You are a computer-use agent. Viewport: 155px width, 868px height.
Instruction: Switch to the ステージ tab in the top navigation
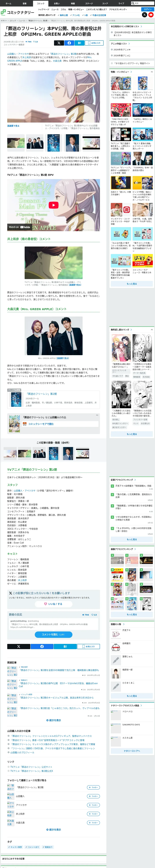(89, 3)
